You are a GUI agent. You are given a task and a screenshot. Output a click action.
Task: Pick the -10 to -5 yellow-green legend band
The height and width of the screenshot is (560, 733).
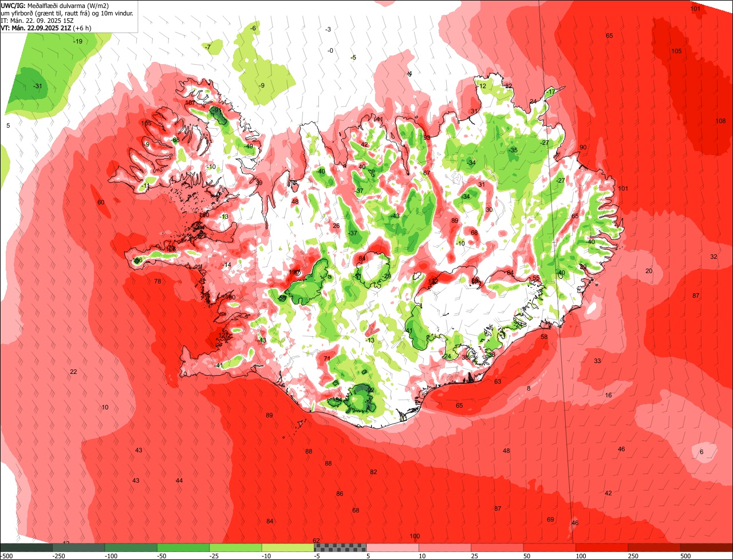tap(288, 547)
